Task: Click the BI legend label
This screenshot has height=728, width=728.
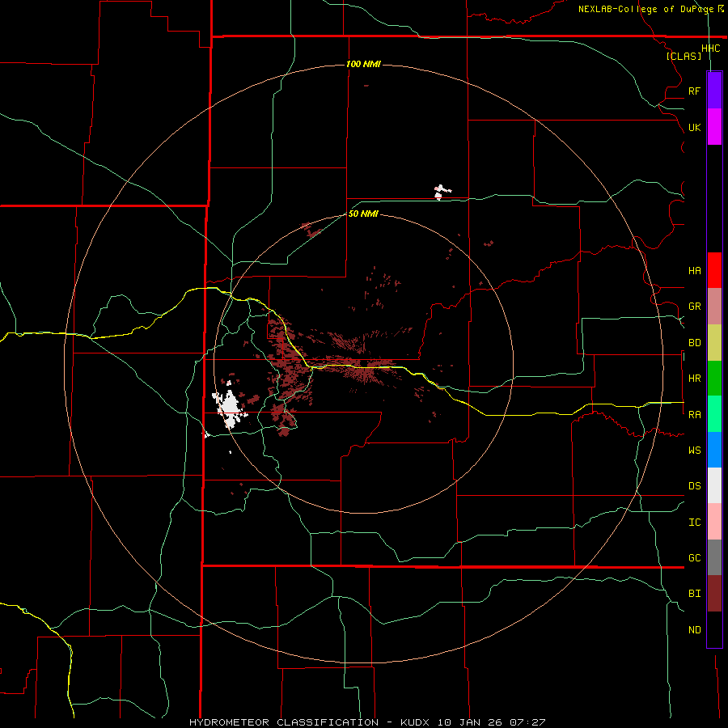Action: point(694,594)
